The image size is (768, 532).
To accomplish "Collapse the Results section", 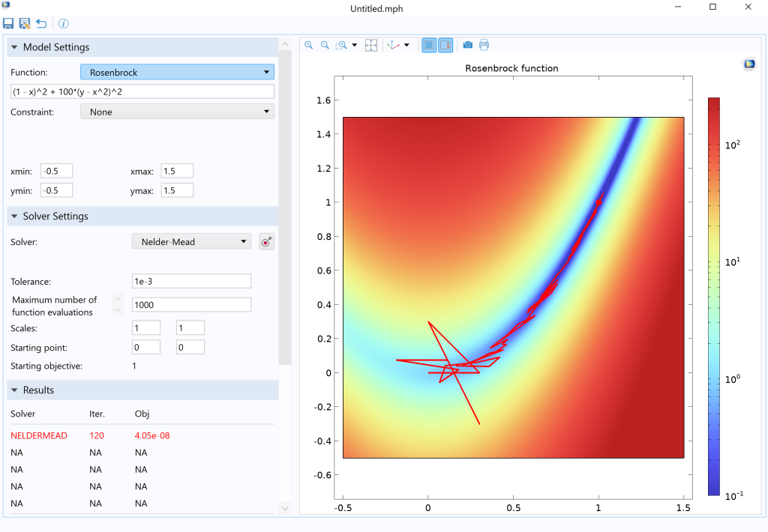I will [x=13, y=390].
